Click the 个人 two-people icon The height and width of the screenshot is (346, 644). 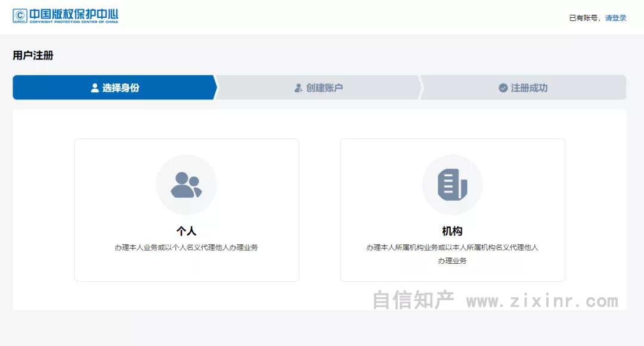(x=187, y=185)
